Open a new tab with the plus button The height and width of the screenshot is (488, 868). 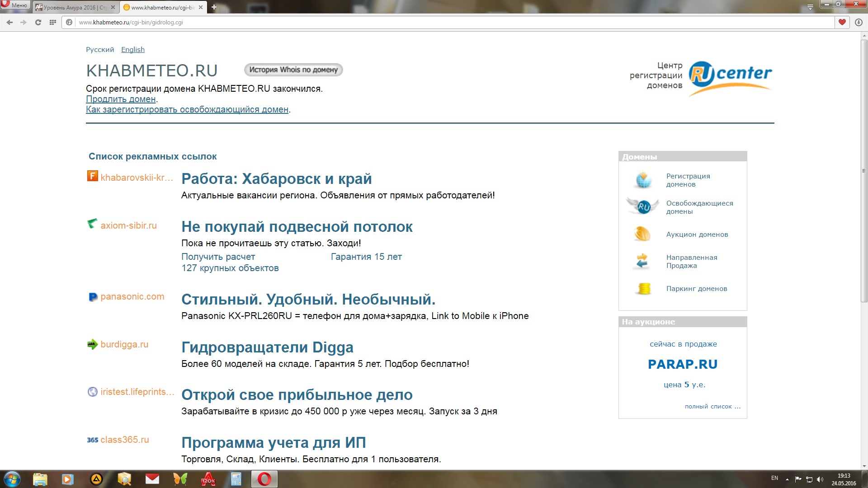coord(214,7)
